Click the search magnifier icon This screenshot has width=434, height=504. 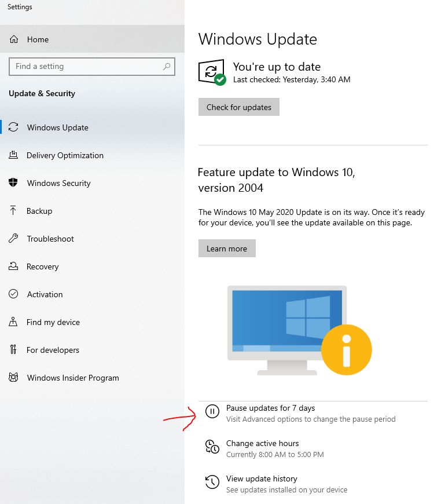click(x=167, y=67)
